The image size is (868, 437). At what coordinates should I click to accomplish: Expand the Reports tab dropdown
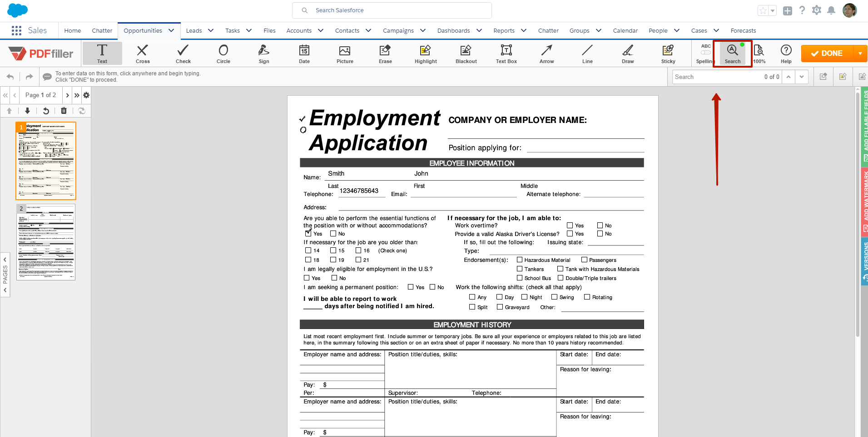524,30
